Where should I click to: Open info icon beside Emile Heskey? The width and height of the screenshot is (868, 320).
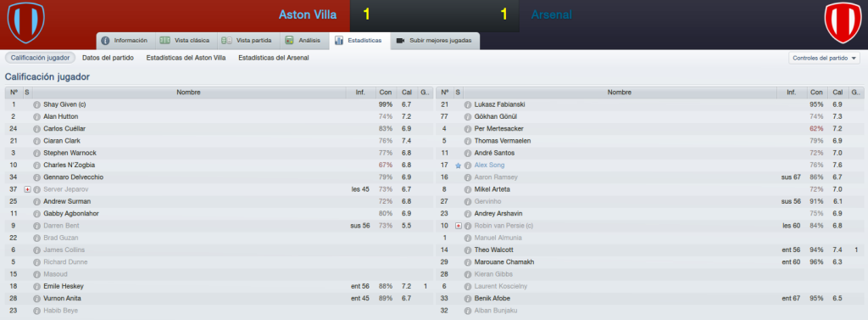click(36, 287)
